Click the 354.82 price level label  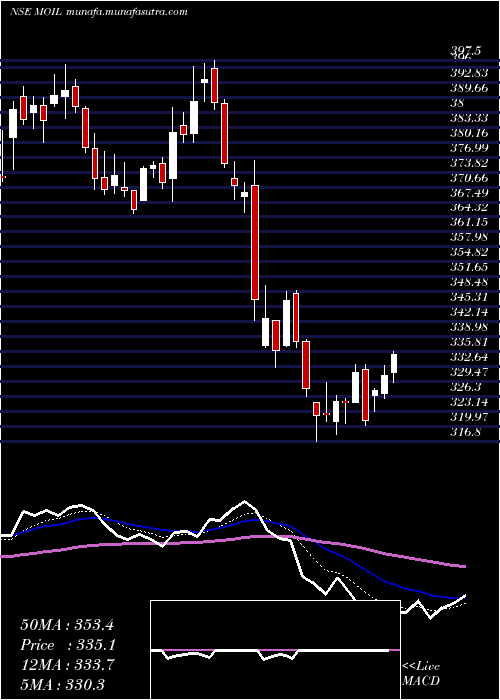(x=469, y=252)
